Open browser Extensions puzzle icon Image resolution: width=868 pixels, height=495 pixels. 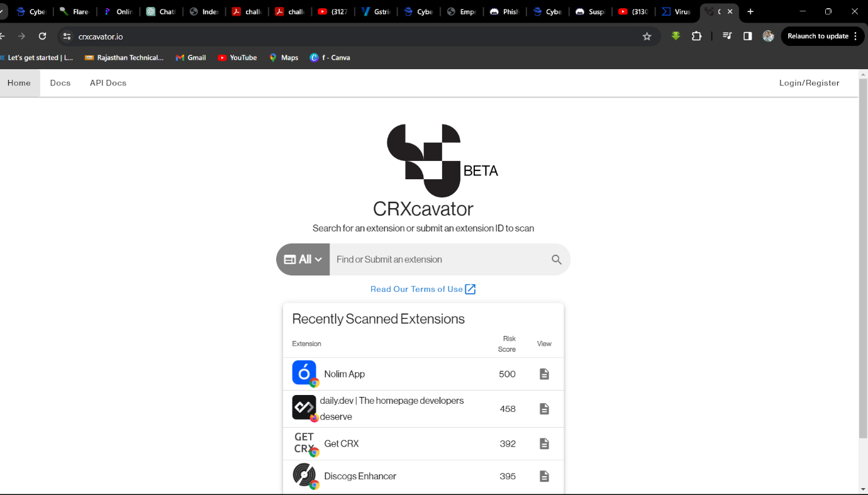coord(696,36)
